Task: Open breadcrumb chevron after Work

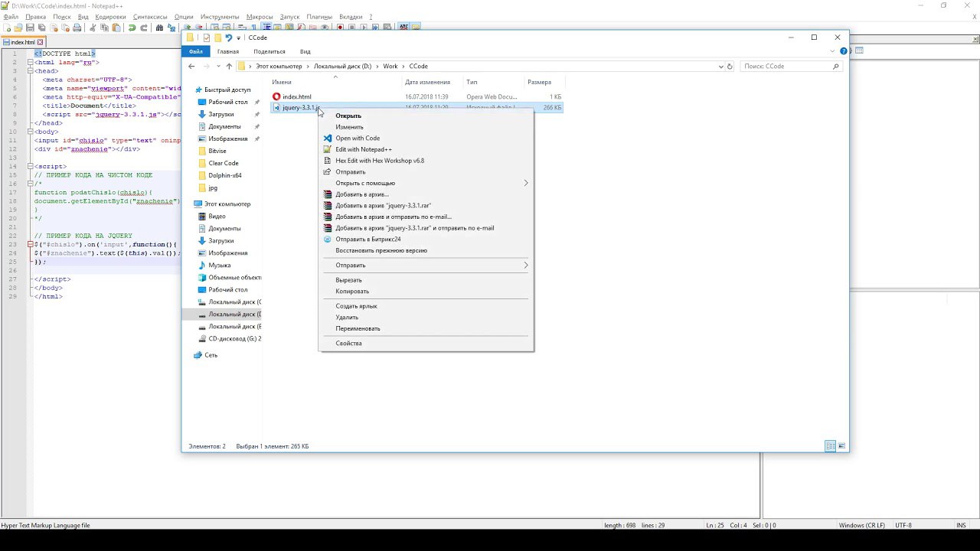Action: tap(403, 67)
